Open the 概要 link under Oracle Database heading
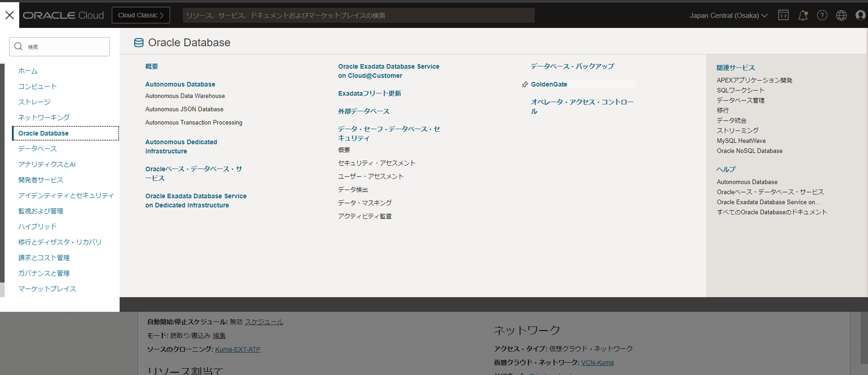This screenshot has width=868, height=375. pyautogui.click(x=152, y=66)
